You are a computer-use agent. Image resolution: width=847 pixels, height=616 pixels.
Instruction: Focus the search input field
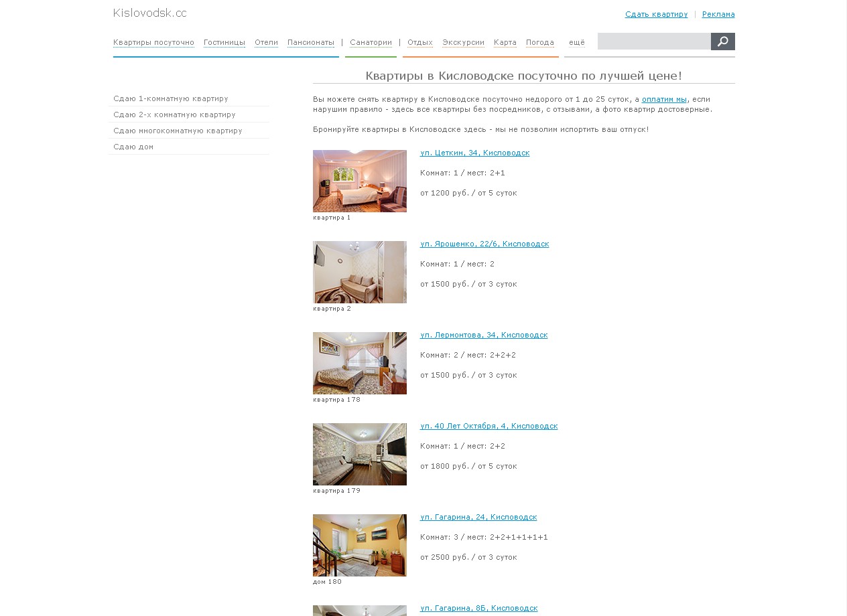pyautogui.click(x=654, y=42)
